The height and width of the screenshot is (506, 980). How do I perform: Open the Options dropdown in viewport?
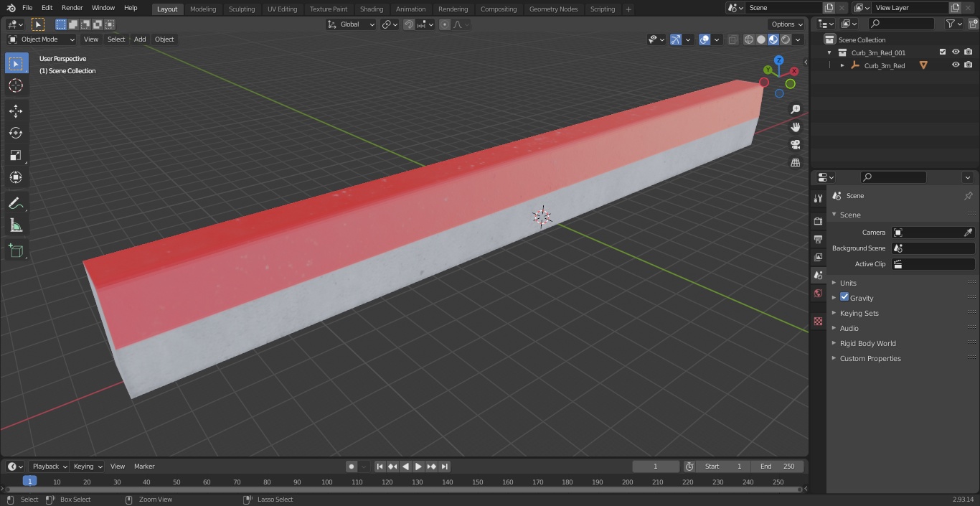pyautogui.click(x=787, y=24)
